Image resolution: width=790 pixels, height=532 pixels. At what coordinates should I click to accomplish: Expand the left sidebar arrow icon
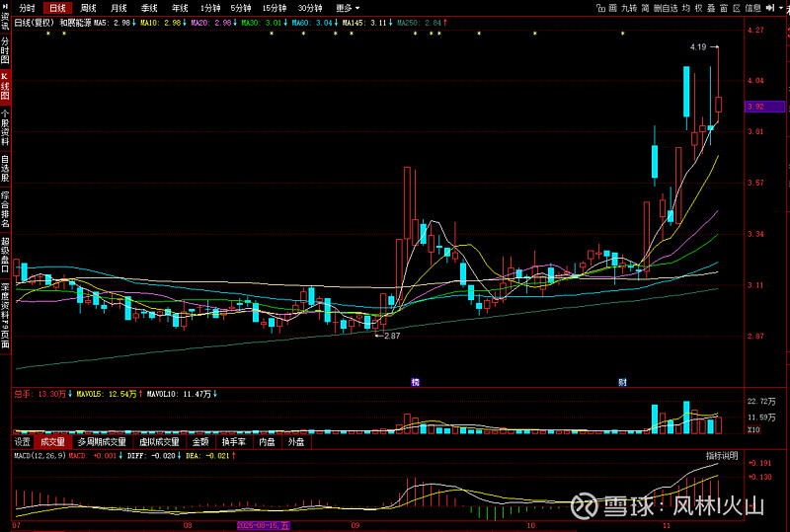click(5, 6)
